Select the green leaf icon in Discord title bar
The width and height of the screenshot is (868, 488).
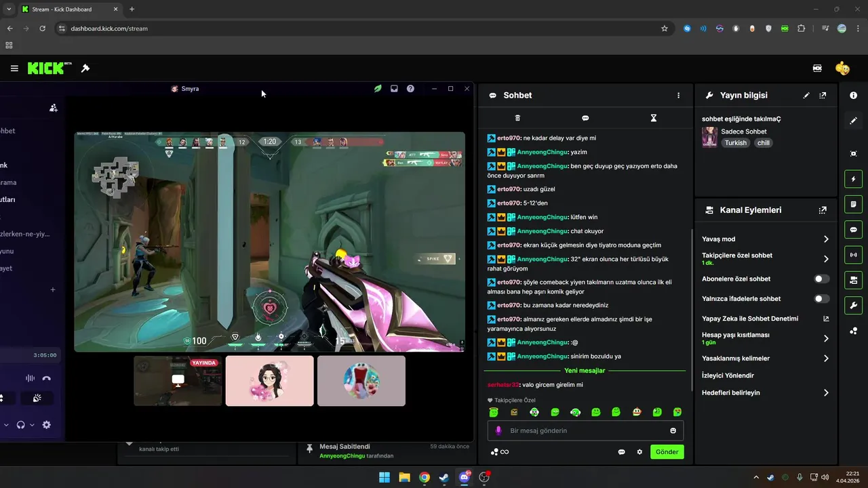378,89
